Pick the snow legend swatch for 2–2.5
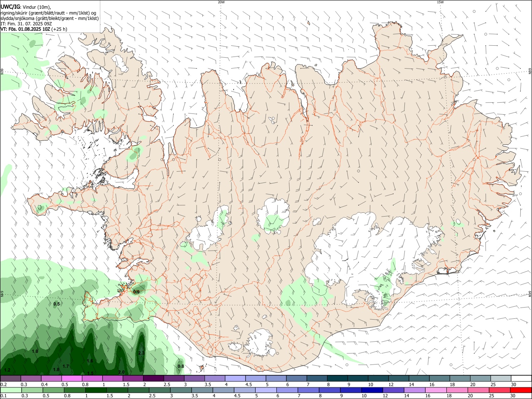532x399 pixels. pos(153,379)
